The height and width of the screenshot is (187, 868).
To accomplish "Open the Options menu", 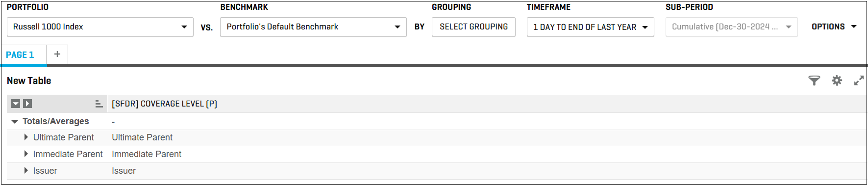I will point(834,27).
